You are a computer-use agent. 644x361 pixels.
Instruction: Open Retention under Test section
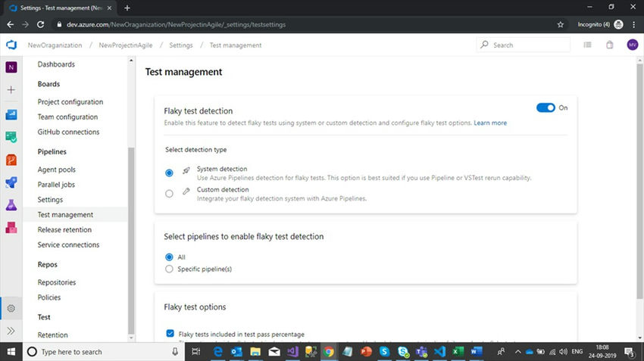52,335
